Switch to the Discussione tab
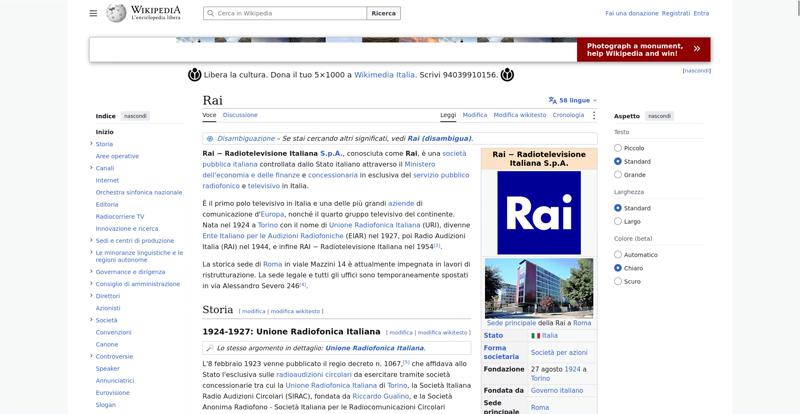 coord(240,115)
